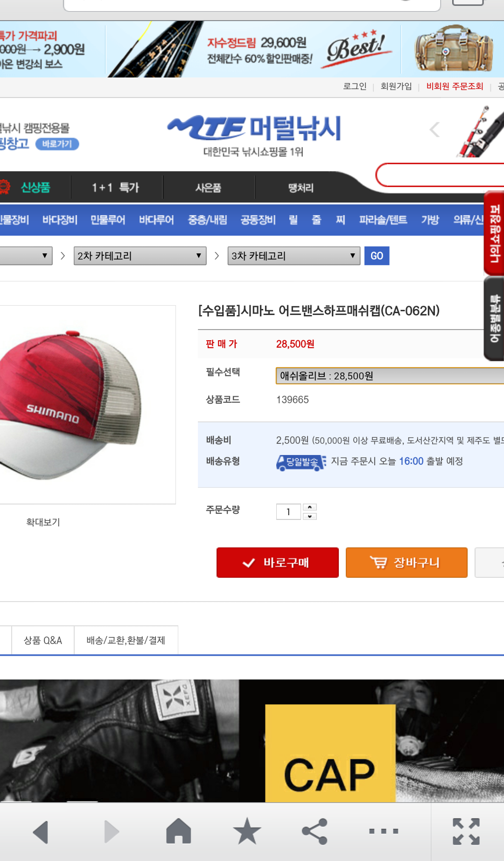
Task: Click the 28,500원 sale price text
Action: 295,344
